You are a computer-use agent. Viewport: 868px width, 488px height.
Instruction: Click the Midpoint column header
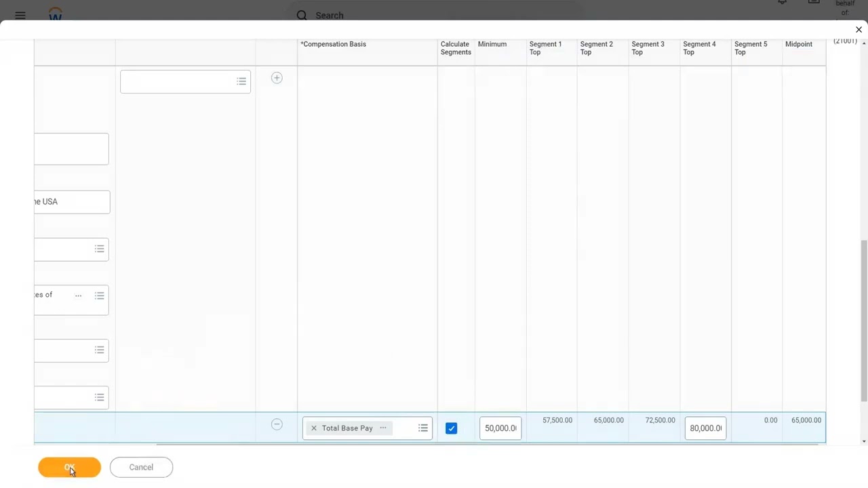tap(799, 44)
